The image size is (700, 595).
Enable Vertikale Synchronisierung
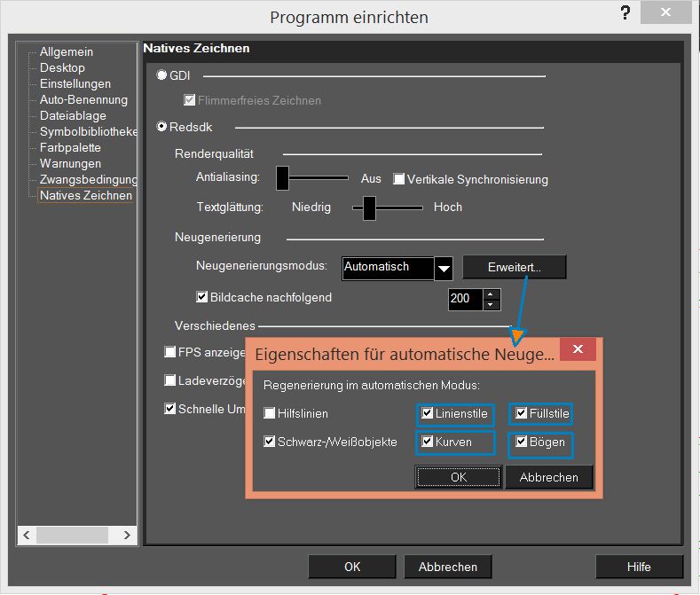pyautogui.click(x=398, y=179)
